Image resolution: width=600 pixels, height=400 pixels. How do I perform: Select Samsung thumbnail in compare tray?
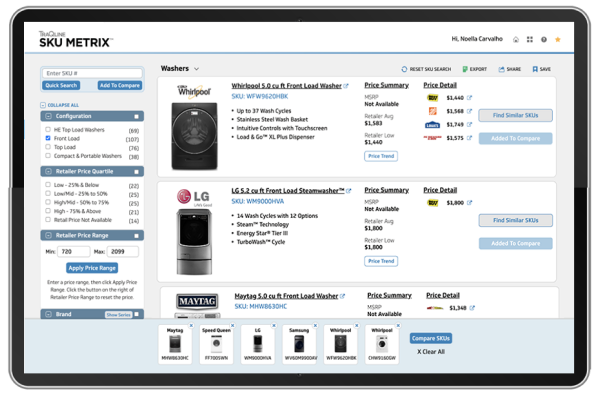click(299, 344)
